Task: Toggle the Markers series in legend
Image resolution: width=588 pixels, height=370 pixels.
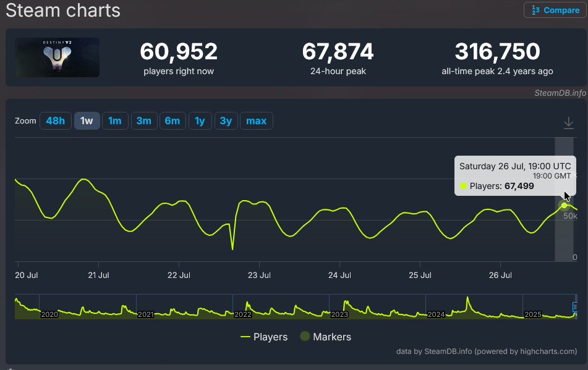Action: click(x=325, y=337)
